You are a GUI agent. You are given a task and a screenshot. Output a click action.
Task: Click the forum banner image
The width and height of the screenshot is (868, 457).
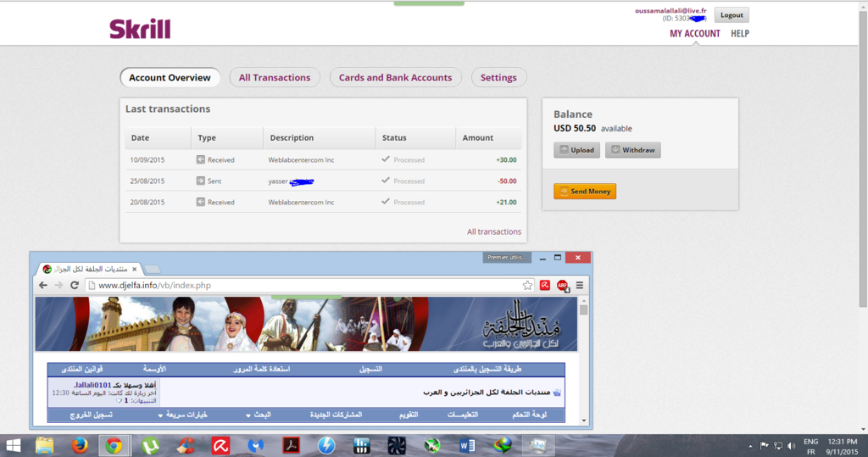click(x=306, y=324)
